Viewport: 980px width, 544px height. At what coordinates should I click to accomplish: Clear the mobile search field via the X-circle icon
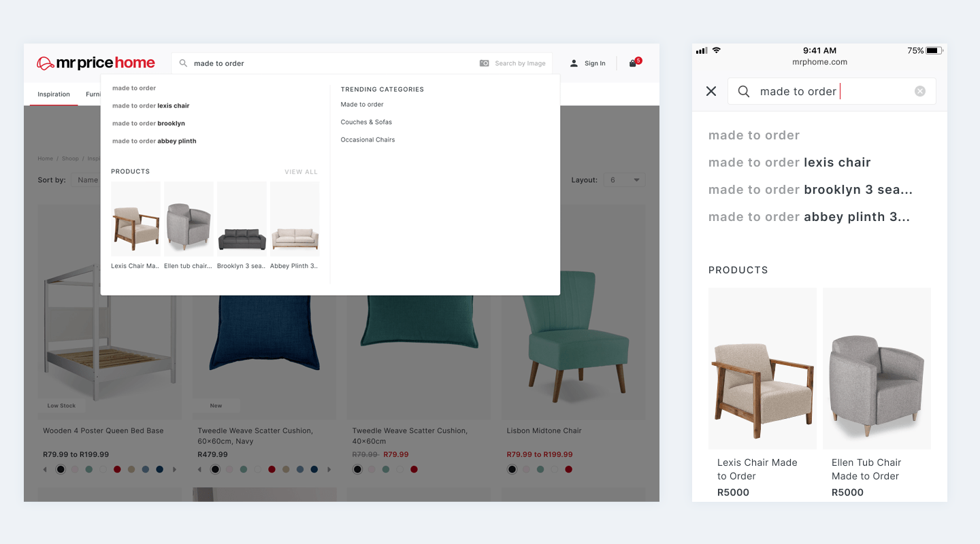(x=919, y=90)
